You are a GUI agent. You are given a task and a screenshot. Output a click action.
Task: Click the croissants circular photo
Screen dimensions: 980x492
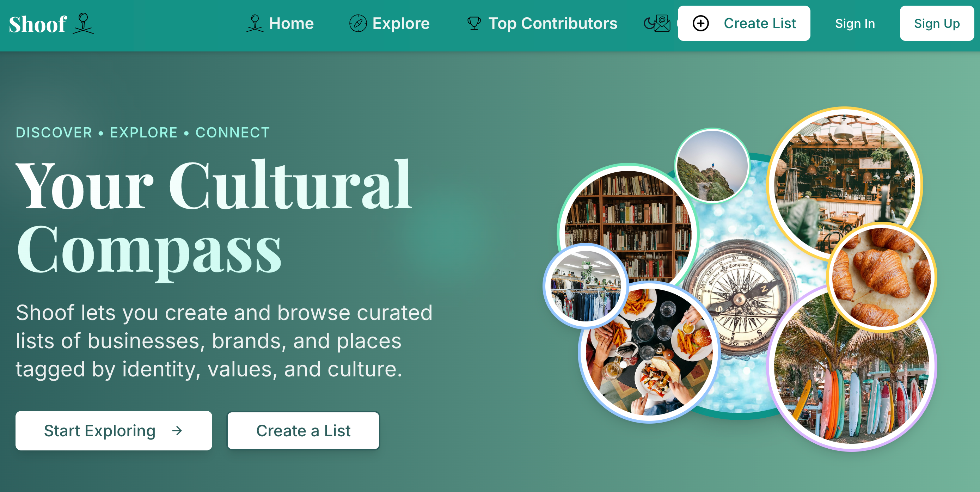coord(881,277)
